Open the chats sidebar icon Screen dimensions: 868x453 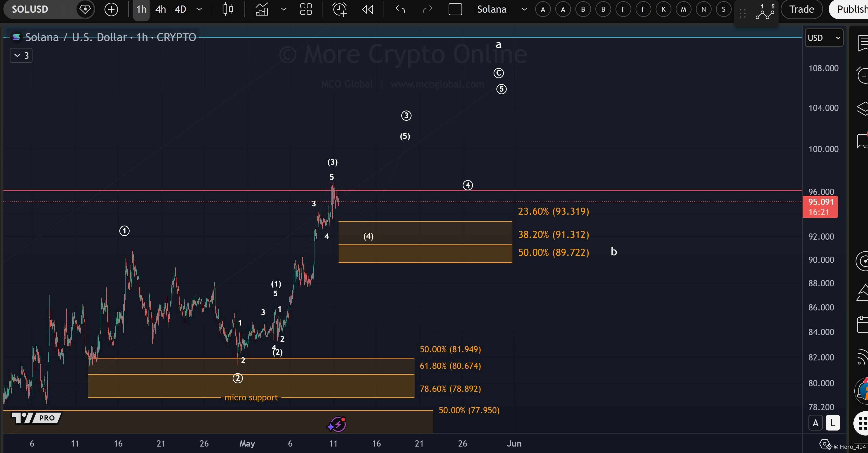pyautogui.click(x=863, y=141)
